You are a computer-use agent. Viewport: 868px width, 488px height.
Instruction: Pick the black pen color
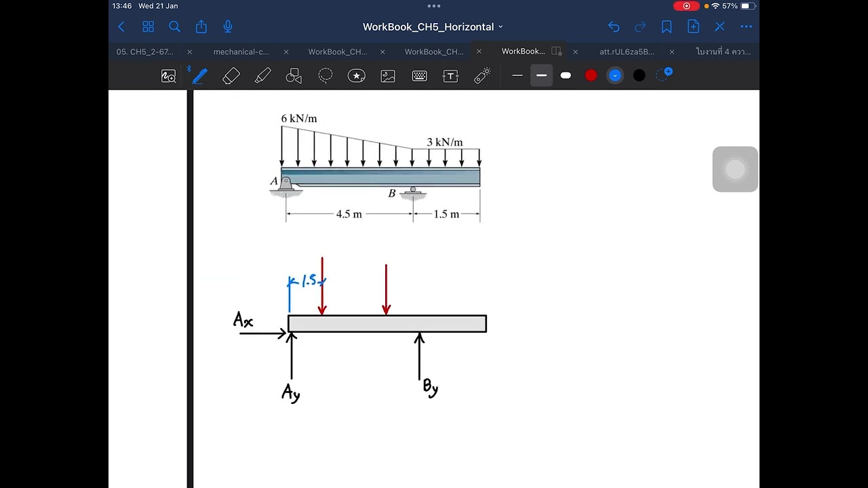[x=639, y=75]
